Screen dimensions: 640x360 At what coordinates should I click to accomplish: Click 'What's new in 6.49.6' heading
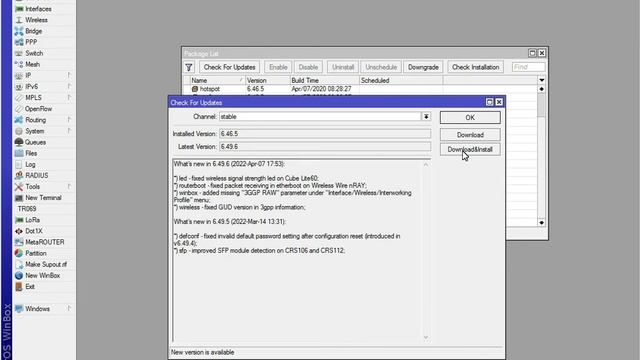[229, 164]
